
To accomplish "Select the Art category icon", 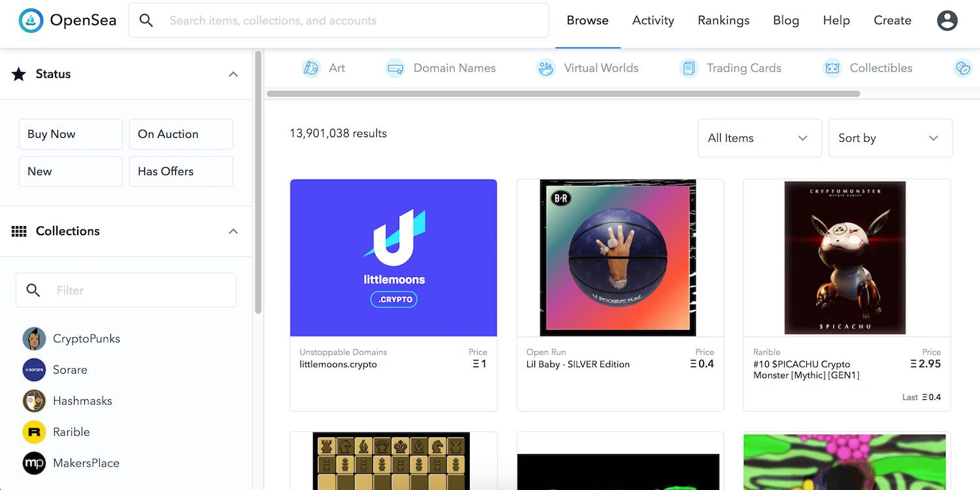I will pos(311,68).
